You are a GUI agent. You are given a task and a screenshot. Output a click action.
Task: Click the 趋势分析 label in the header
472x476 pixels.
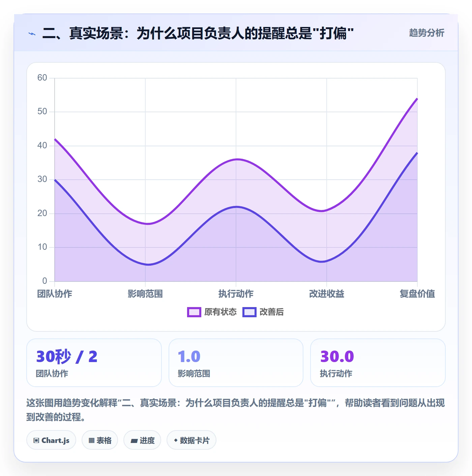(x=426, y=33)
